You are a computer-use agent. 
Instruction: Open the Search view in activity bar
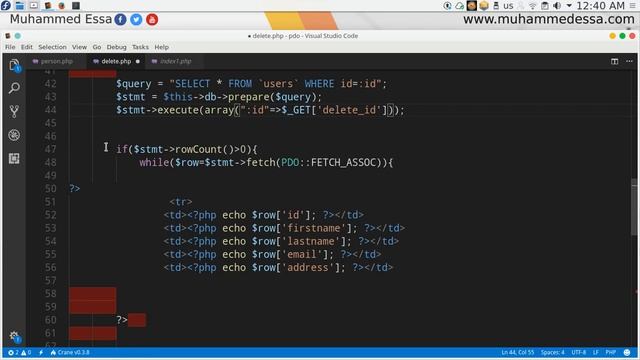coord(14,88)
